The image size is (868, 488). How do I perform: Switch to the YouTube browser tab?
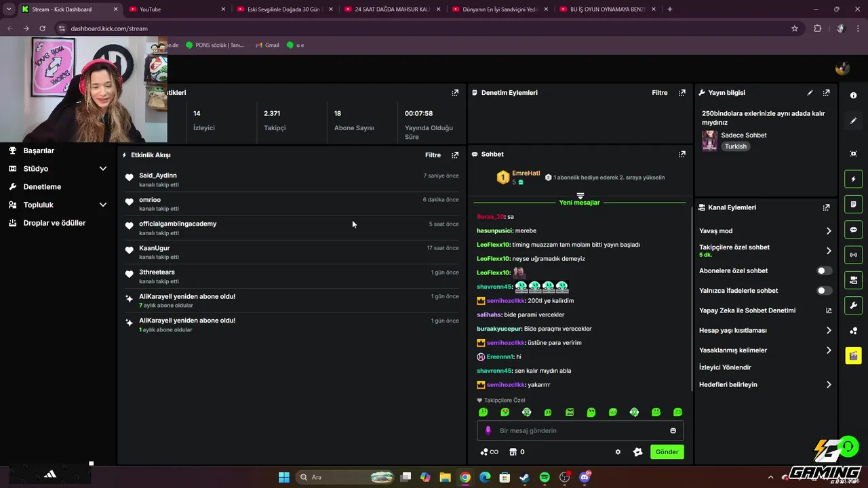176,9
